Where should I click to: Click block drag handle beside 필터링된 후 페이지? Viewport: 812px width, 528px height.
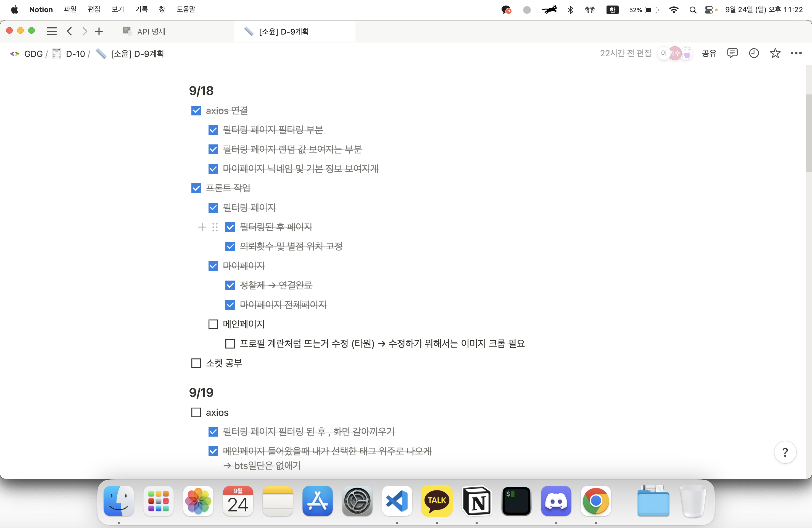[215, 227]
